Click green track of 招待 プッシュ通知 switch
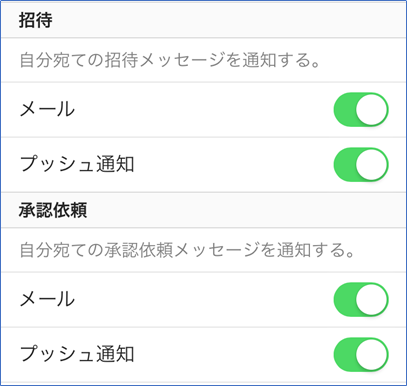This screenshot has height=386, width=407. click(x=344, y=165)
